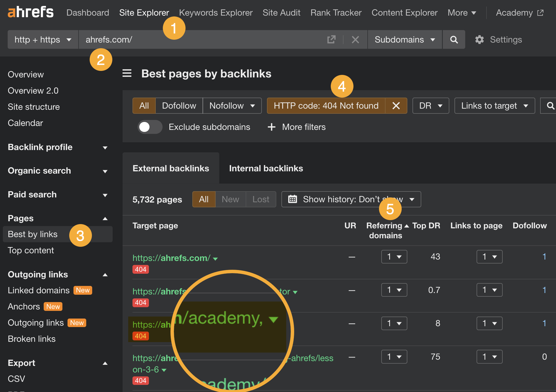The image size is (556, 392).
Task: Click the More filters button
Action: coord(296,127)
